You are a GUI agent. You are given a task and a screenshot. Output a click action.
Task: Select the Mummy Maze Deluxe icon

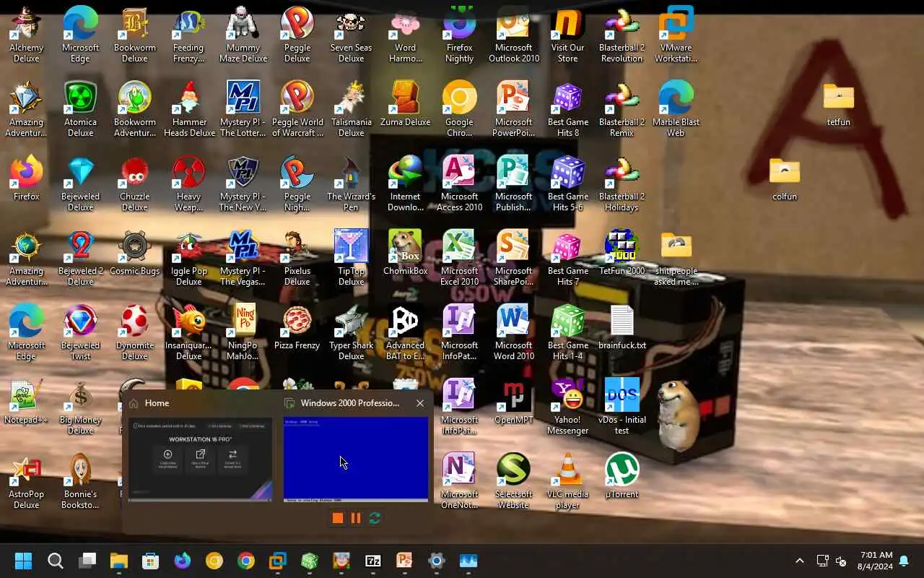243,35
